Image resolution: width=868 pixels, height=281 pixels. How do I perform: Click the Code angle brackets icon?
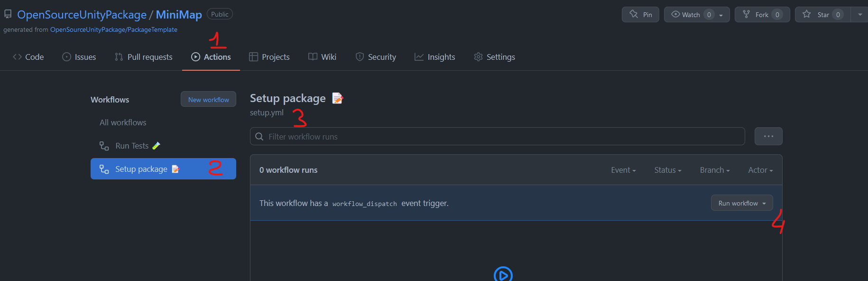pyautogui.click(x=16, y=57)
